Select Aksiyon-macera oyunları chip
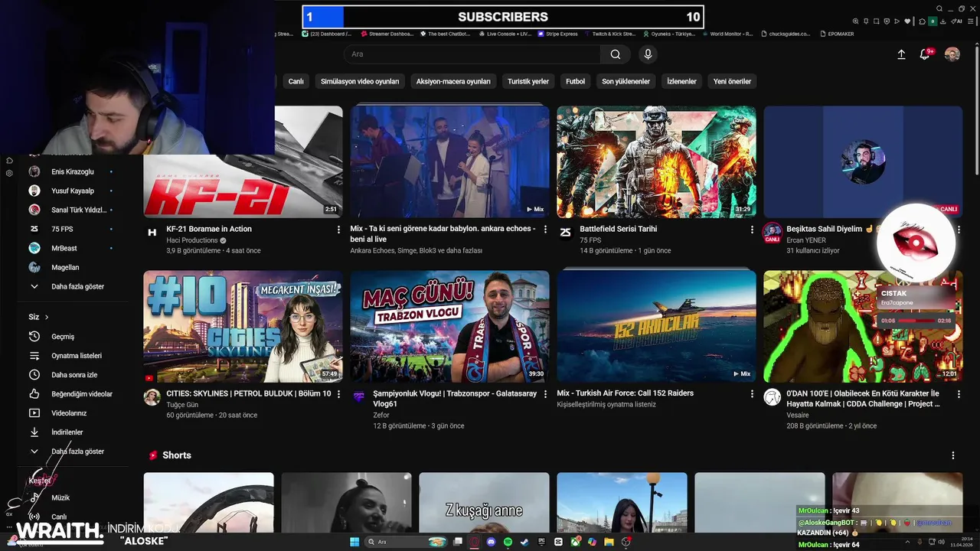The width and height of the screenshot is (980, 551). coord(453,81)
